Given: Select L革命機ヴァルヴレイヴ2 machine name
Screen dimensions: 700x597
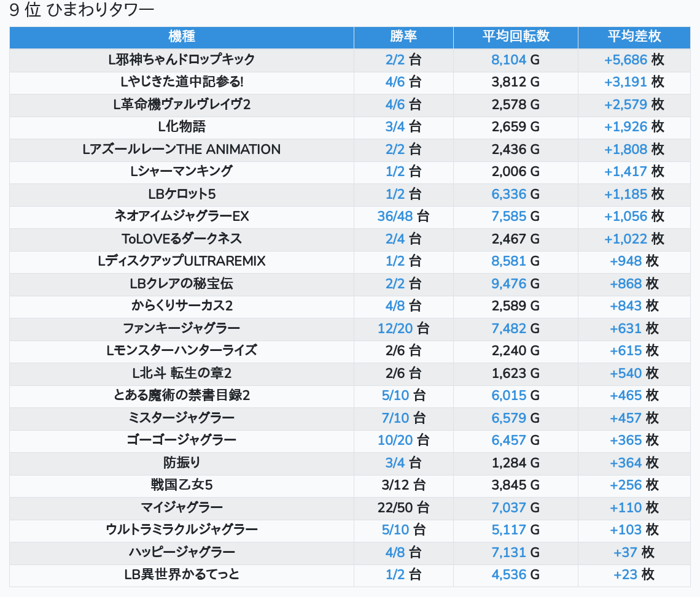Looking at the screenshot, I should tap(182, 104).
